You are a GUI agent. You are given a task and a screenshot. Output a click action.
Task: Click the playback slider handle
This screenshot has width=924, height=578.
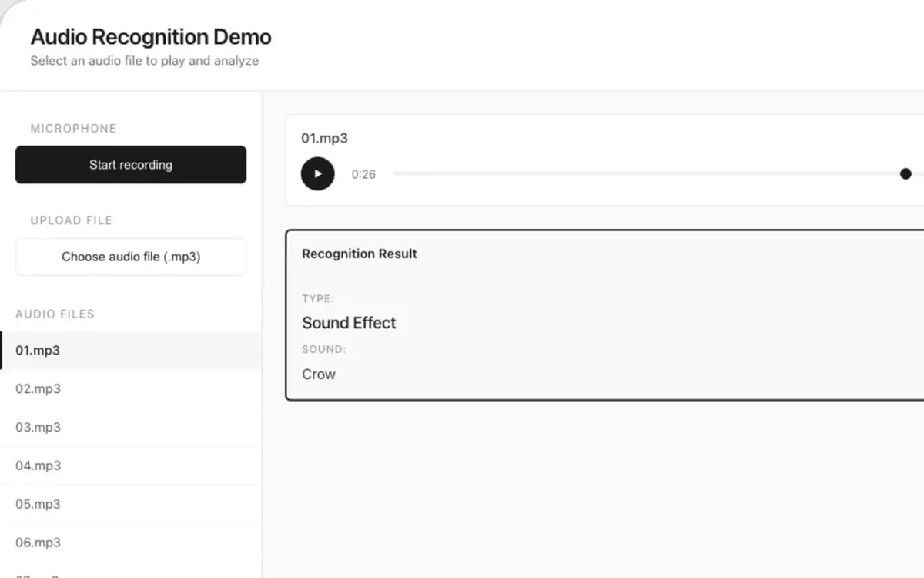pos(906,173)
